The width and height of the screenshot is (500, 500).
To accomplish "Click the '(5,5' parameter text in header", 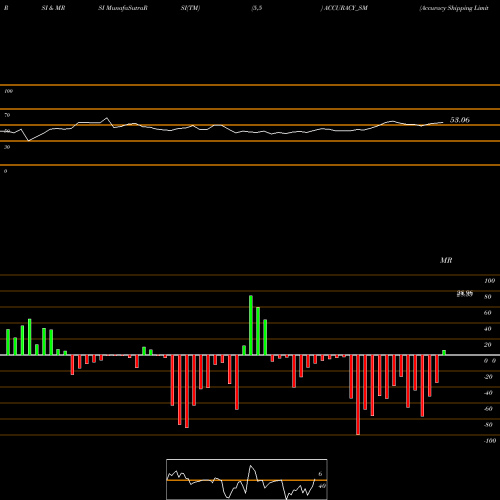I will pos(257,8).
